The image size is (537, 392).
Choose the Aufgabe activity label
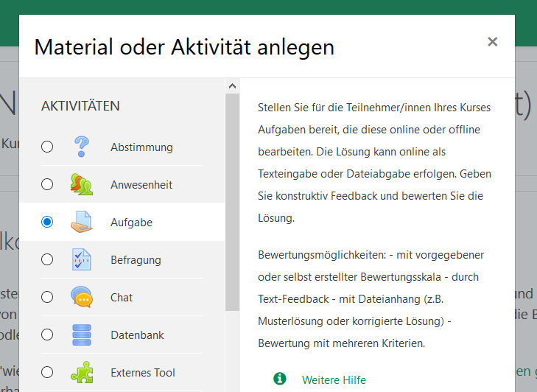131,223
